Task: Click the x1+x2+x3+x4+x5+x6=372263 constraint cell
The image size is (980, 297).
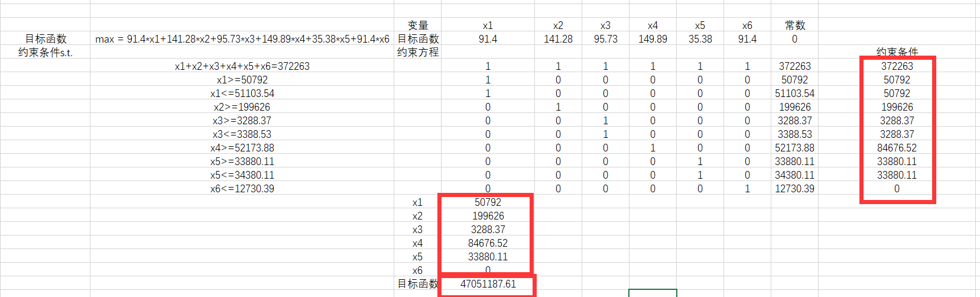Action: [x=242, y=66]
